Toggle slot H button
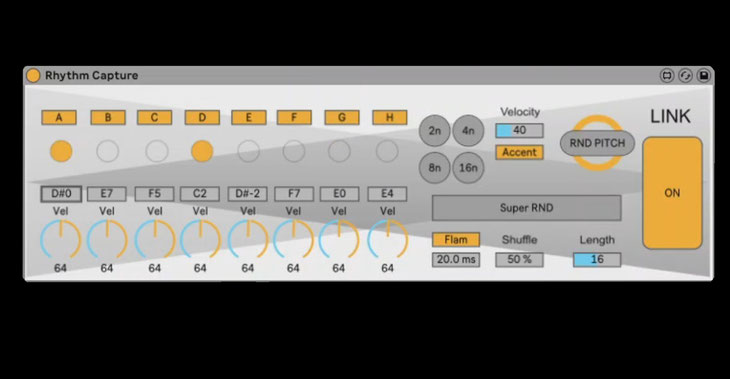This screenshot has height=379, width=730. click(x=390, y=117)
